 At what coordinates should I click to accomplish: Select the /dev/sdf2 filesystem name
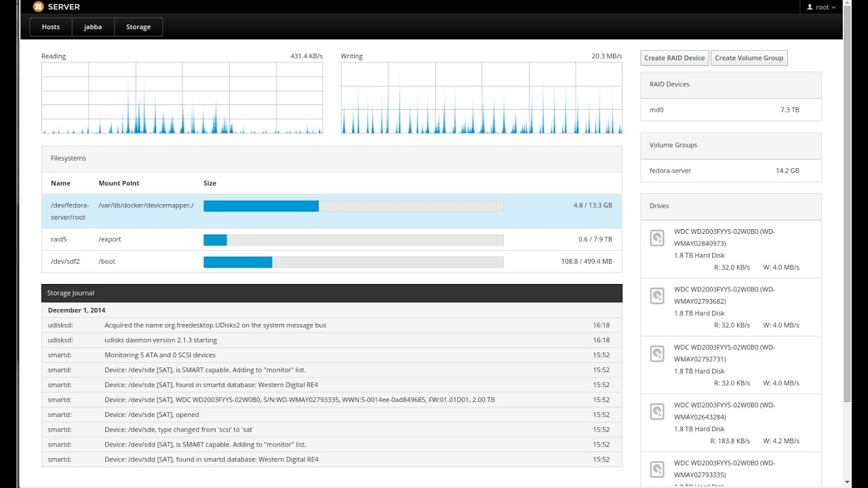click(65, 262)
